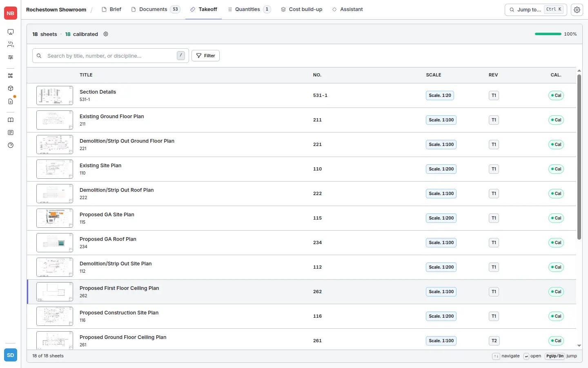This screenshot has width=588, height=368.
Task: Click T2 revision badge for Proposed Ground Floor Ceiling Plan
Action: click(494, 341)
